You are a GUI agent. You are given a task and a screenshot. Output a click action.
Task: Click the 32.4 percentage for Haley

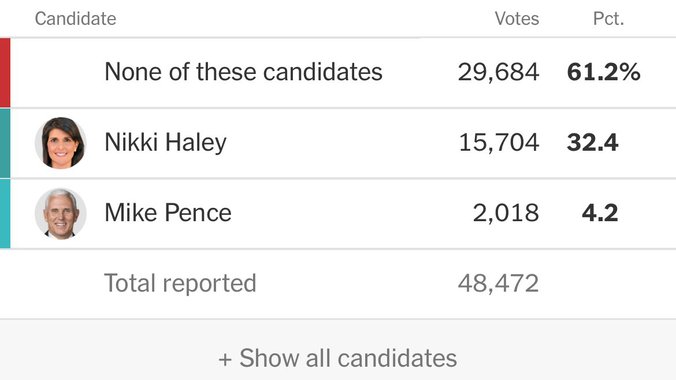coord(593,142)
